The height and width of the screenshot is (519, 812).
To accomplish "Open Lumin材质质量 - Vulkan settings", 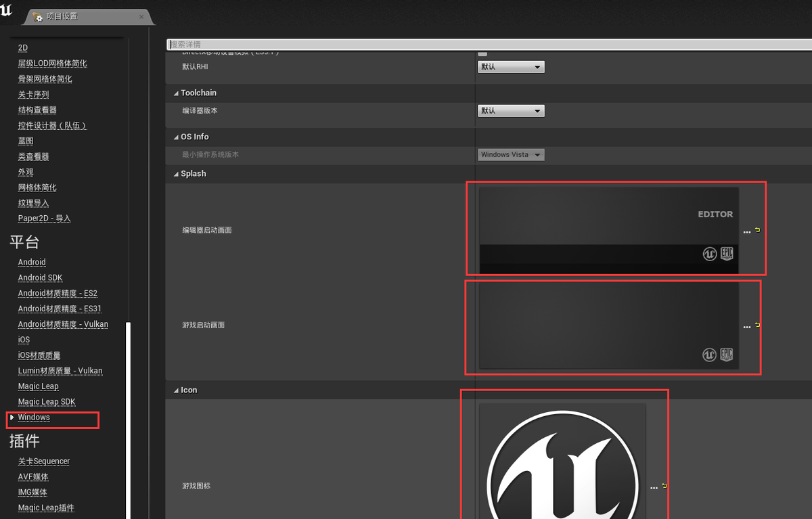I will pos(60,371).
